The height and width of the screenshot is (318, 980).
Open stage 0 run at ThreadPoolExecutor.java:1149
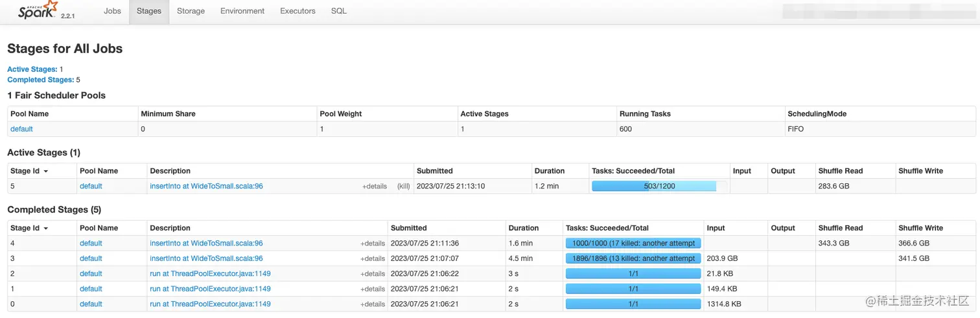210,304
